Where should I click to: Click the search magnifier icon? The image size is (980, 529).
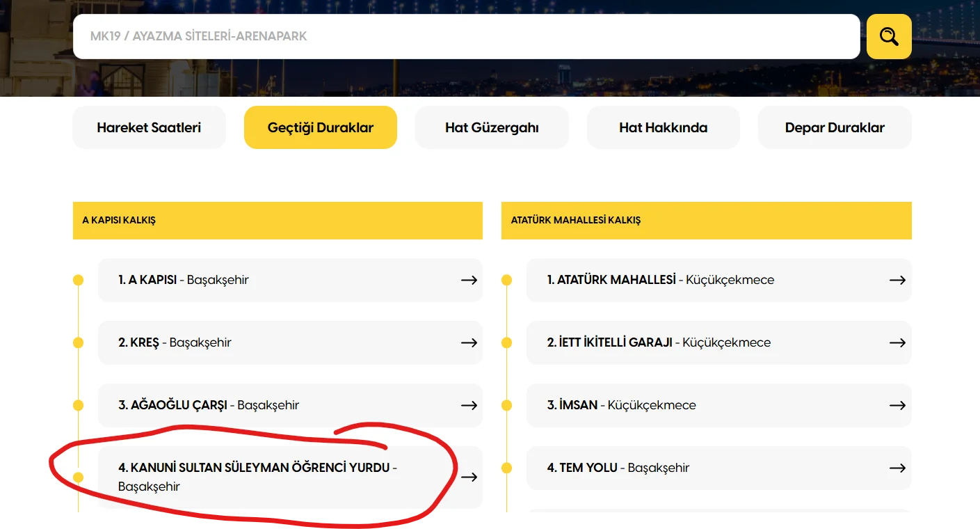point(888,36)
